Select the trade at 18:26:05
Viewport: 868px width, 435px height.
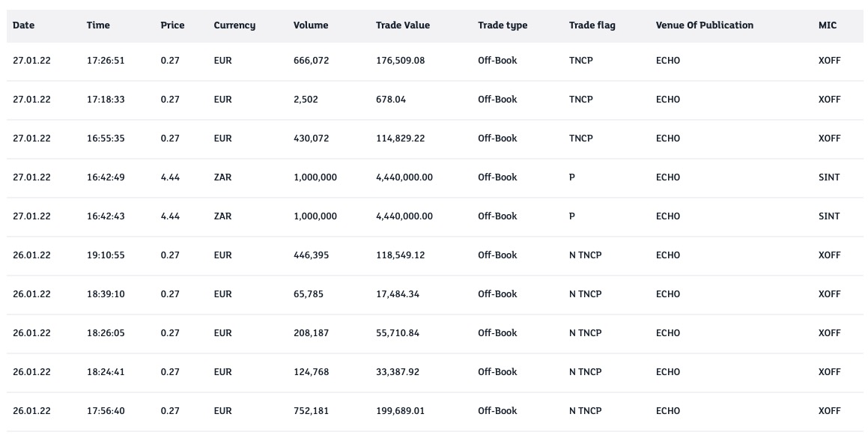pyautogui.click(x=106, y=333)
